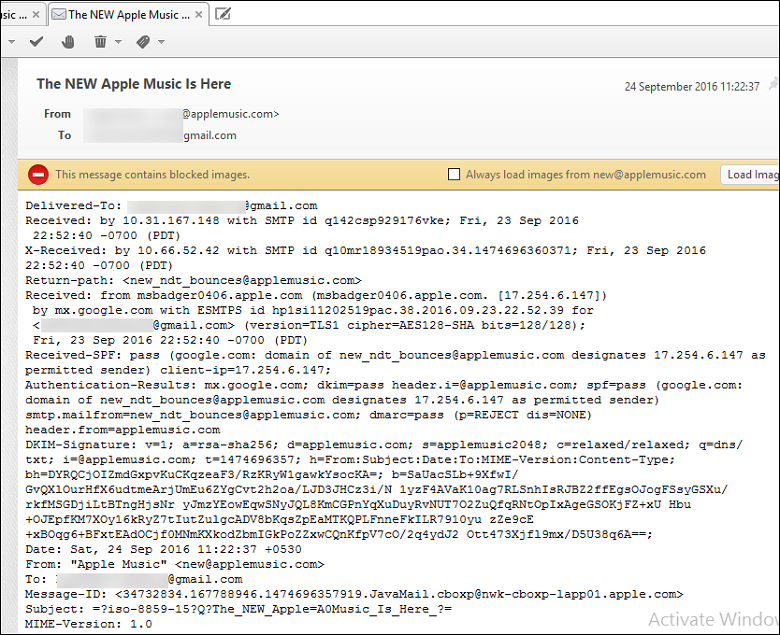This screenshot has width=780, height=635.
Task: Click the "Message-ID:" header line
Action: coord(354,594)
